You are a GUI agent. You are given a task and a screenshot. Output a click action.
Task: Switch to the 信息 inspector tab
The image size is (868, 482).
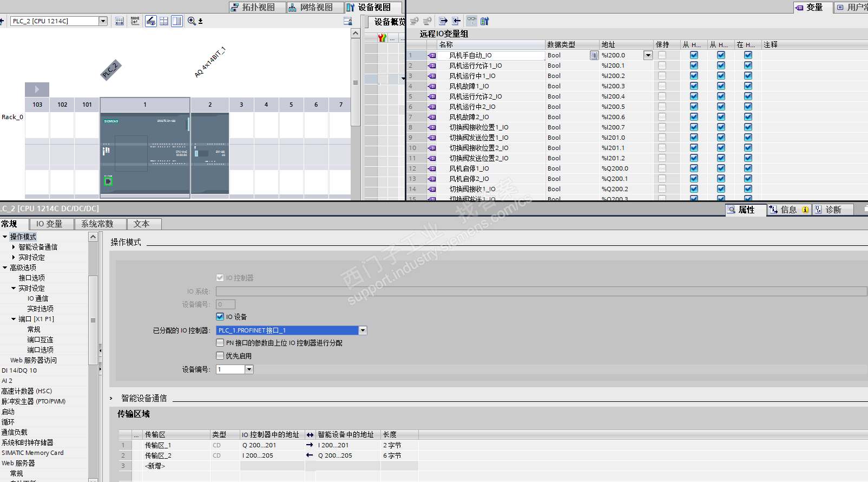(789, 210)
